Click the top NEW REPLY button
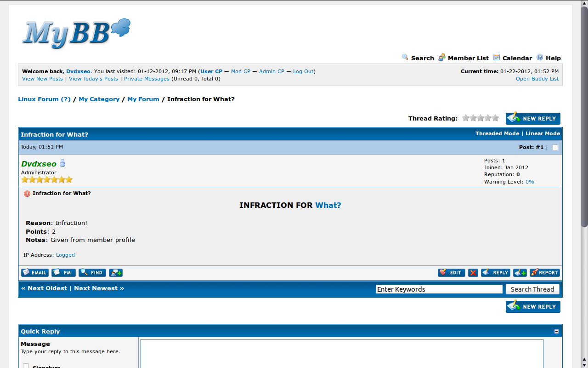The height and width of the screenshot is (368, 588). [533, 118]
